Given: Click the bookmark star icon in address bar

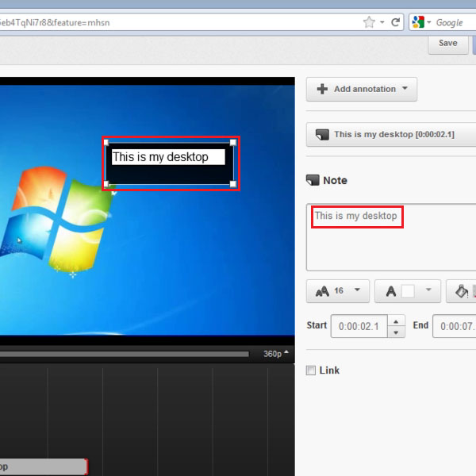Looking at the screenshot, I should pyautogui.click(x=369, y=22).
